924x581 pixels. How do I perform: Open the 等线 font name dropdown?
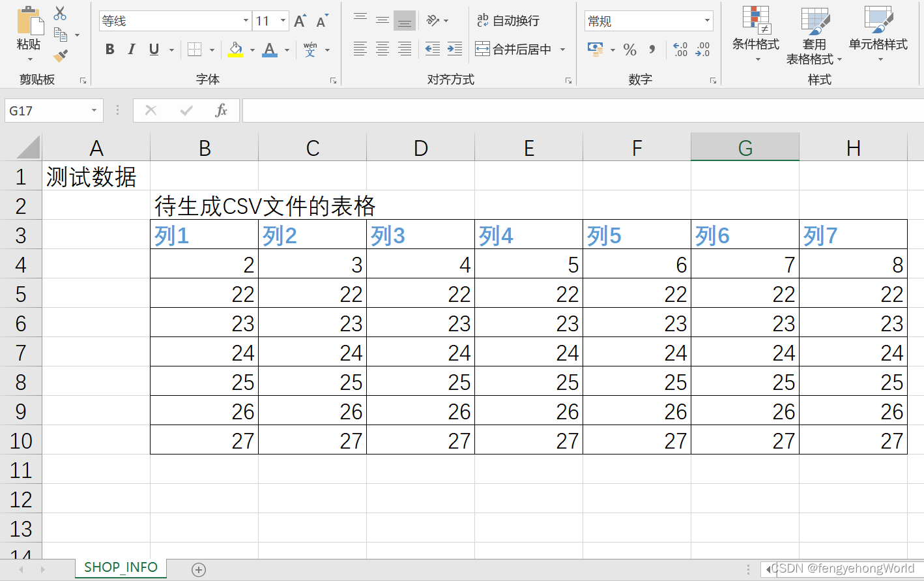(x=246, y=21)
